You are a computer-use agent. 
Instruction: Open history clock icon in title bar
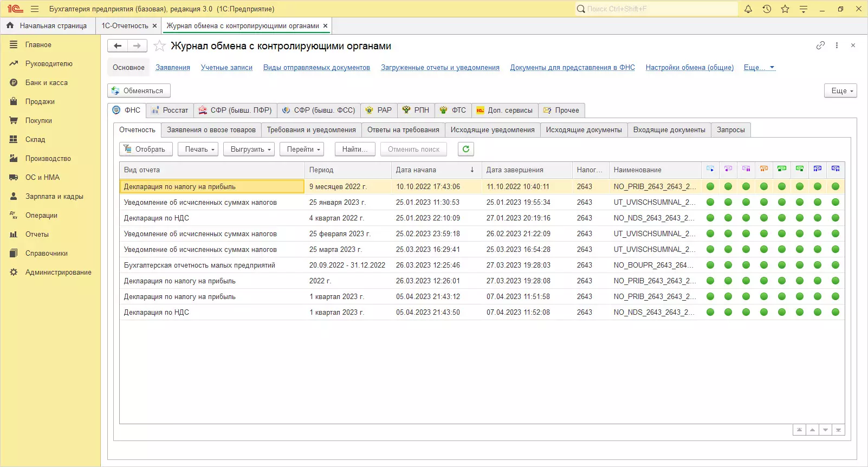point(767,9)
